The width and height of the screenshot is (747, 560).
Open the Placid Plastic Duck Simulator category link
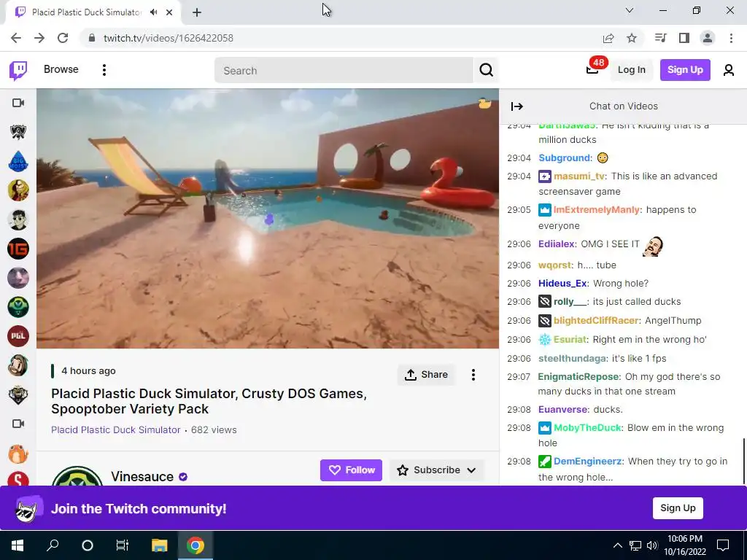[116, 429]
